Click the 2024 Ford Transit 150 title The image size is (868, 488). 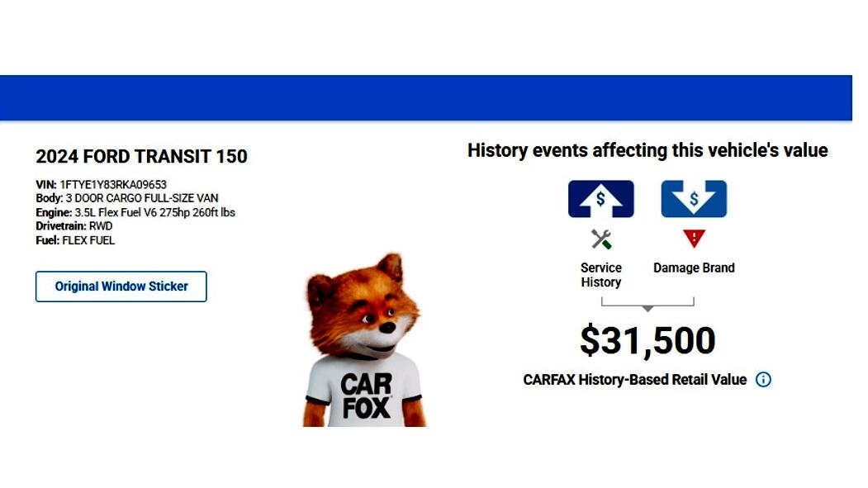(x=141, y=156)
